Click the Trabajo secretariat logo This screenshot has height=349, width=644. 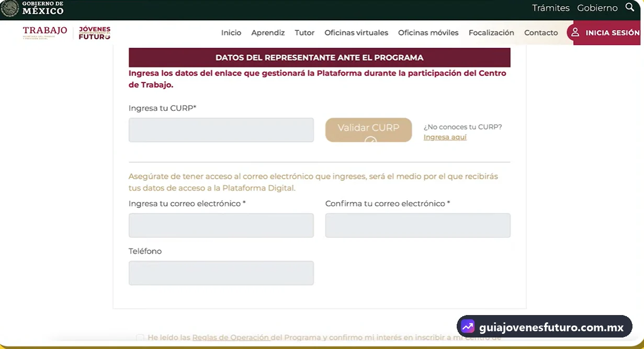tap(45, 32)
